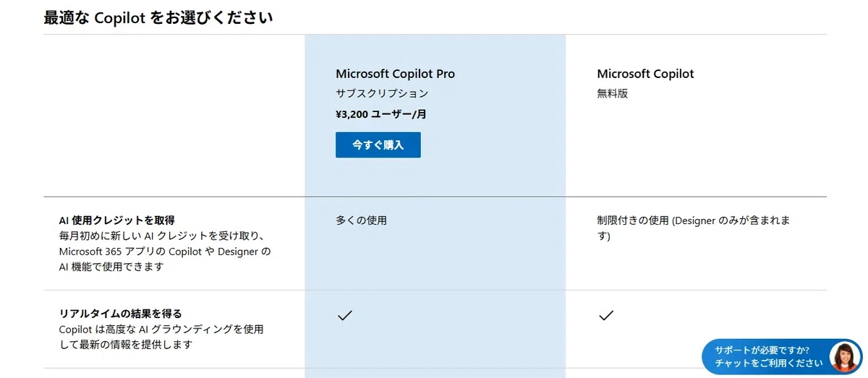The height and width of the screenshot is (378, 868).
Task: Click the monthly AI credits description paragraph
Action: pos(165,252)
